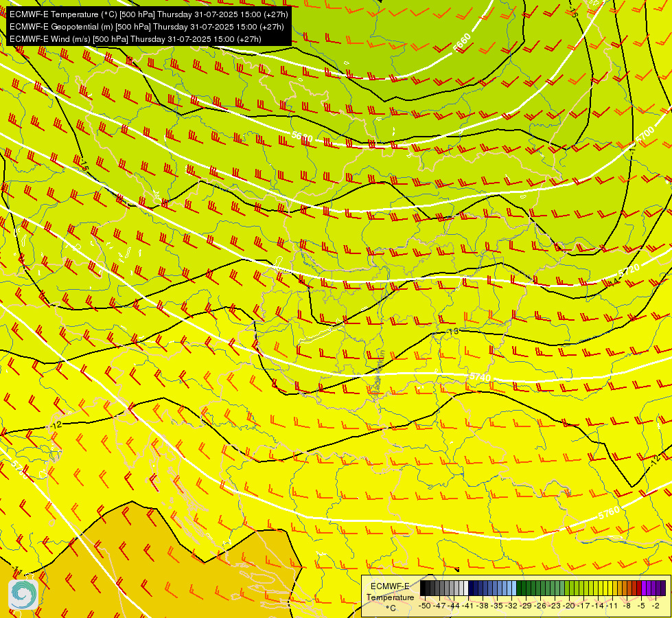Click the -13 isotherm label
The width and height of the screenshot is (672, 618).
click(x=453, y=332)
